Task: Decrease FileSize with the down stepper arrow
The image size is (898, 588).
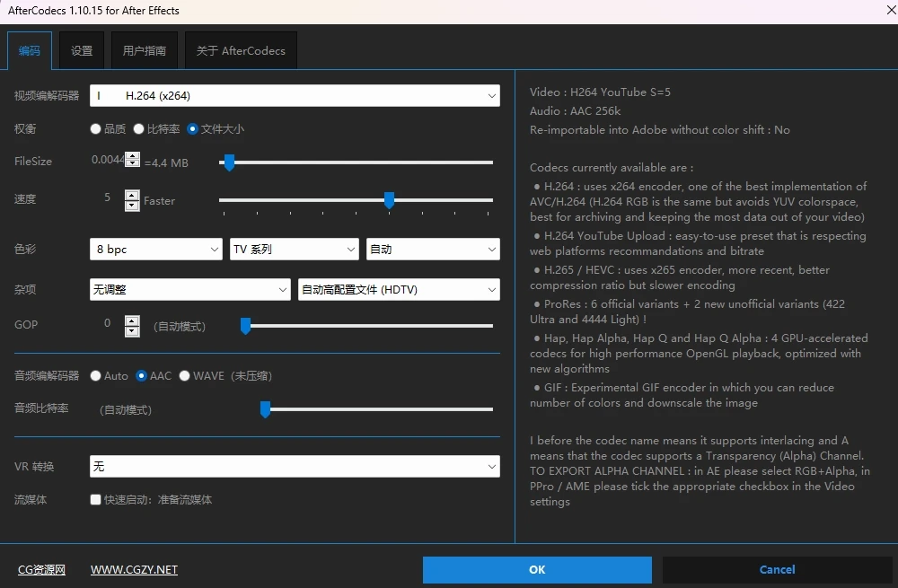Action: pos(132,162)
